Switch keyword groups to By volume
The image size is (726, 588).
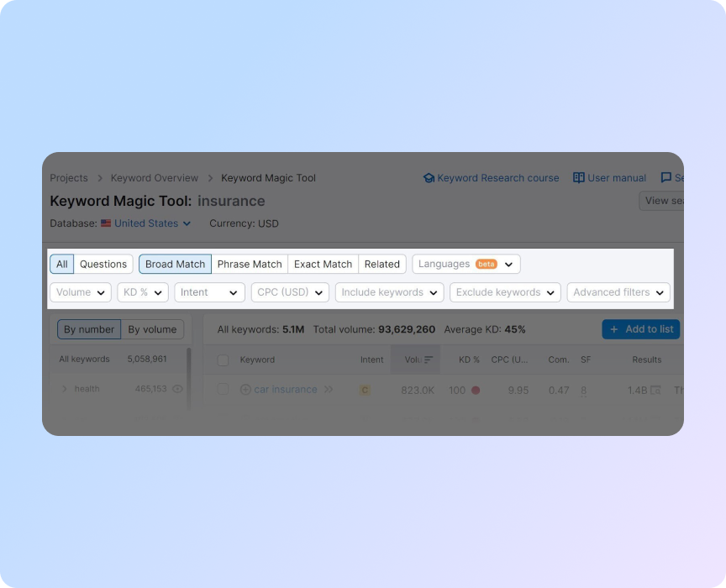151,329
